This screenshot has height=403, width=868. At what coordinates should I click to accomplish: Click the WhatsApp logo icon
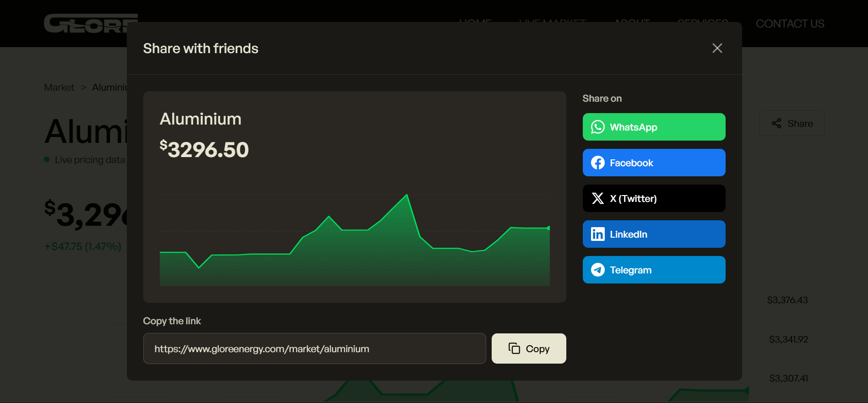coord(597,127)
